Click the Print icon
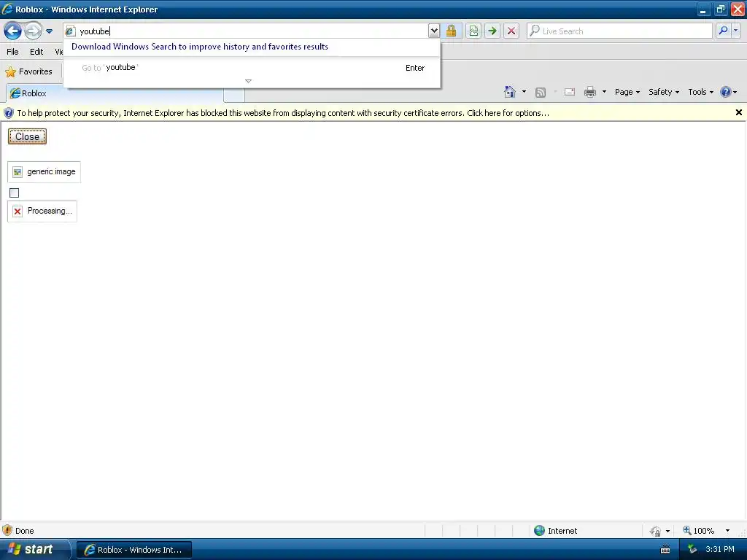This screenshot has height=560, width=747. (x=590, y=92)
